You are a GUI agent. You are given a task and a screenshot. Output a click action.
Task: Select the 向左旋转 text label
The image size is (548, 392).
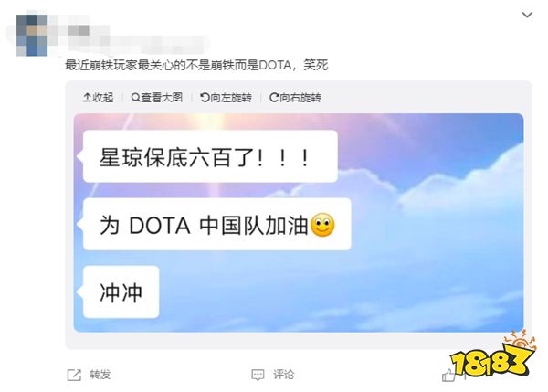coord(231,97)
